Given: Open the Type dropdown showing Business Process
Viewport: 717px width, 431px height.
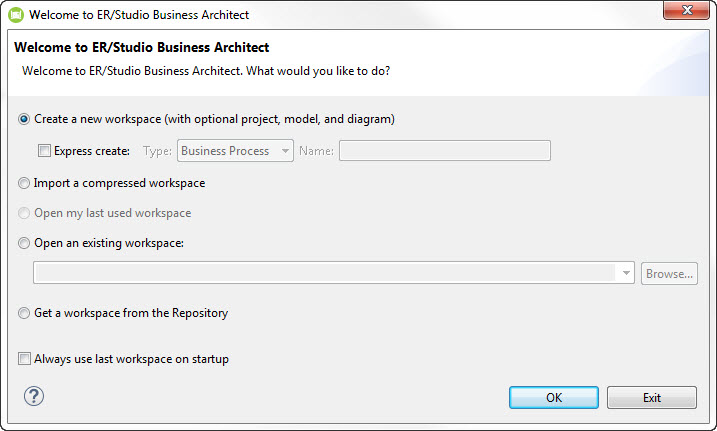Looking at the screenshot, I should click(x=235, y=151).
